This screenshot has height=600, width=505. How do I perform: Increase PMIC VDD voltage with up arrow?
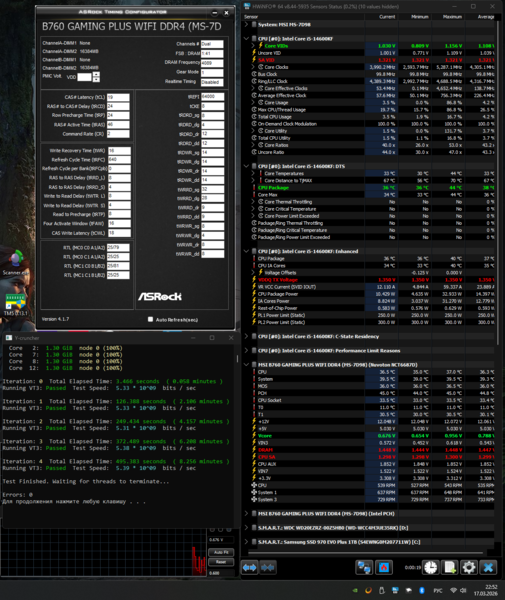tap(96, 74)
